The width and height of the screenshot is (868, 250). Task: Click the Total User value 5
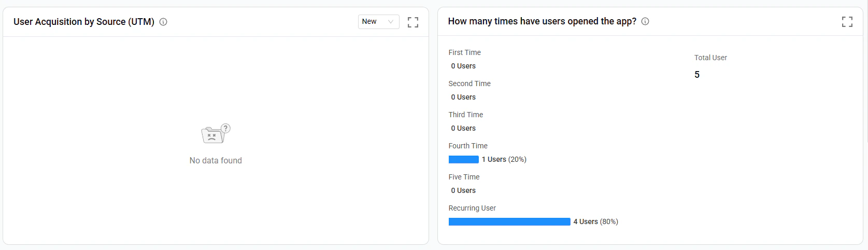(x=697, y=75)
